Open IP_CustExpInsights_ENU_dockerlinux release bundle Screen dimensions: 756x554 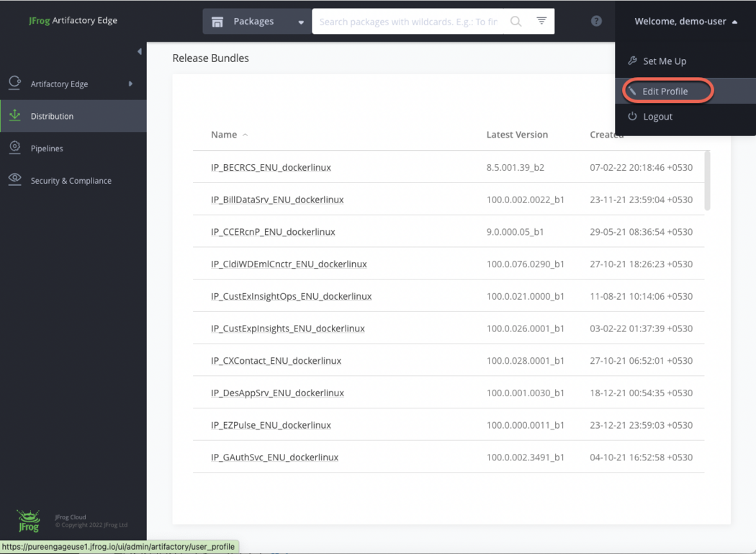coord(287,329)
